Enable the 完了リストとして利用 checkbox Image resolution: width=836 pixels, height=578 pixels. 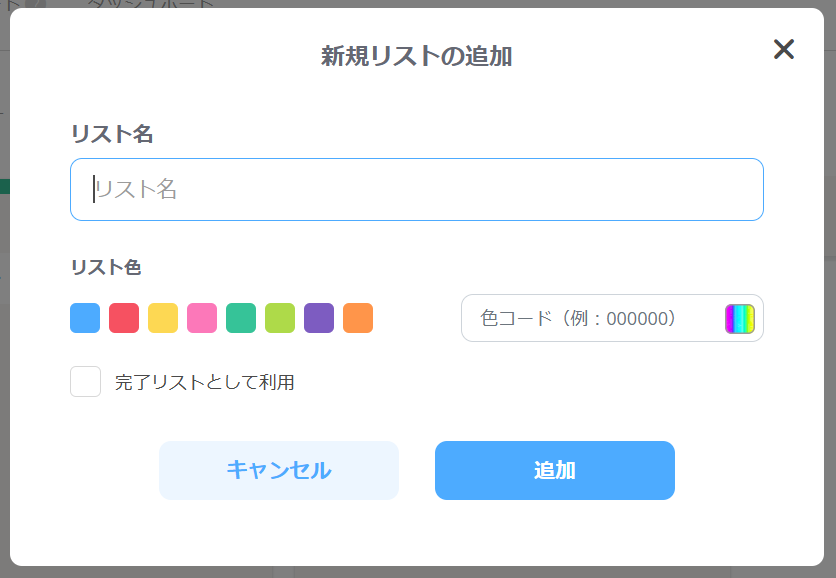[85, 381]
